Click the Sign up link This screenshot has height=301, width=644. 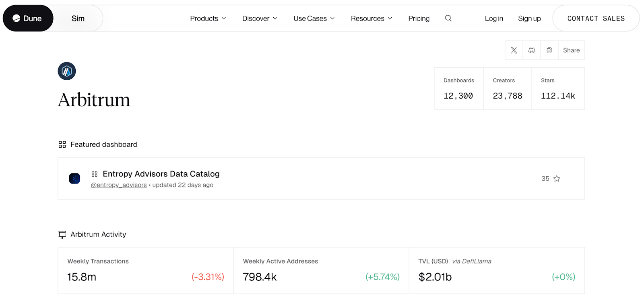pyautogui.click(x=529, y=19)
